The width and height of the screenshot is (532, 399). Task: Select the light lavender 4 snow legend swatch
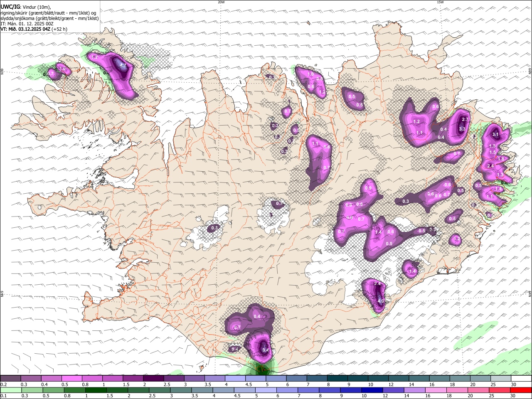tap(235, 378)
